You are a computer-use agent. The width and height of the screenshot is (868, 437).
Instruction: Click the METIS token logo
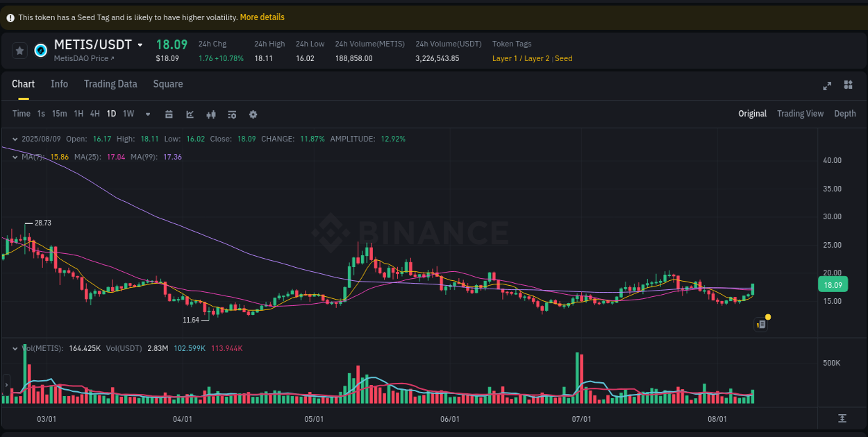40,51
